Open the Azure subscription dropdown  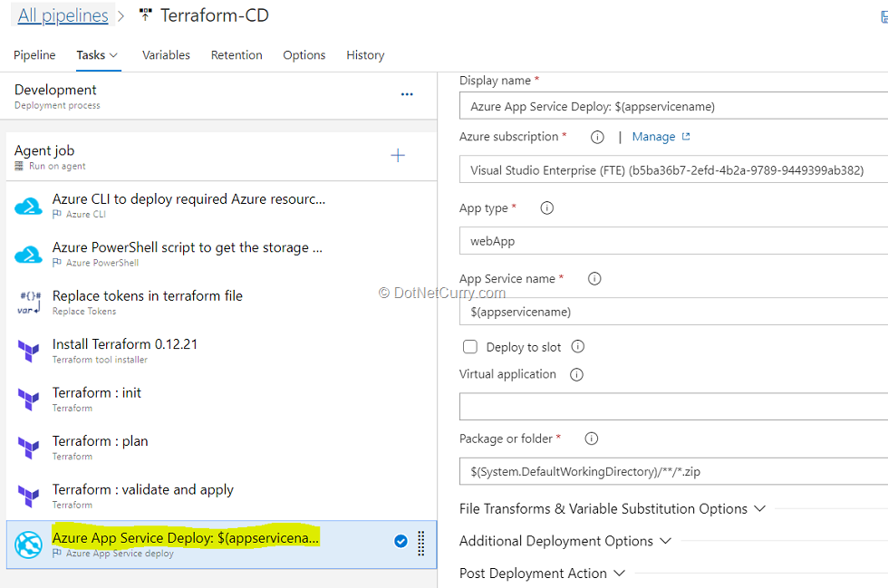point(673,170)
